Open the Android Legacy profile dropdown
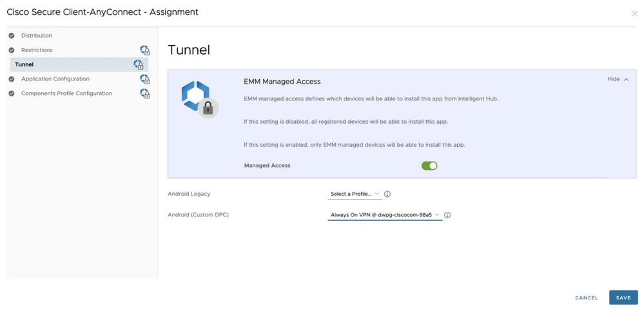The width and height of the screenshot is (644, 309). click(355, 194)
